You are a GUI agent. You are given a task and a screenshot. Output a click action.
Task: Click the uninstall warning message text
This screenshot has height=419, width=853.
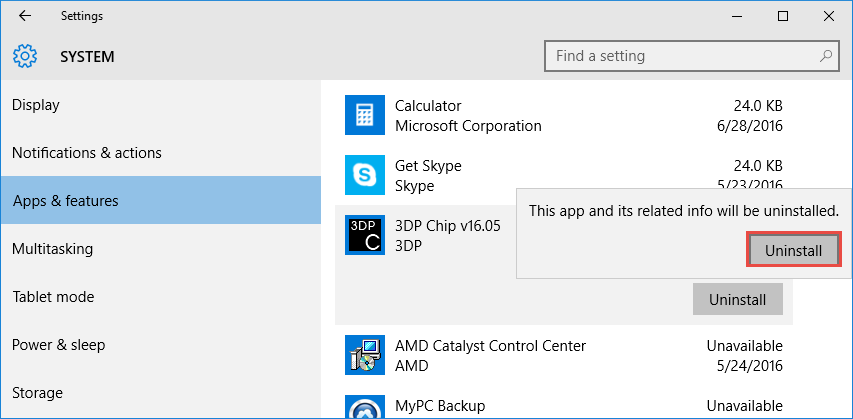click(x=684, y=211)
